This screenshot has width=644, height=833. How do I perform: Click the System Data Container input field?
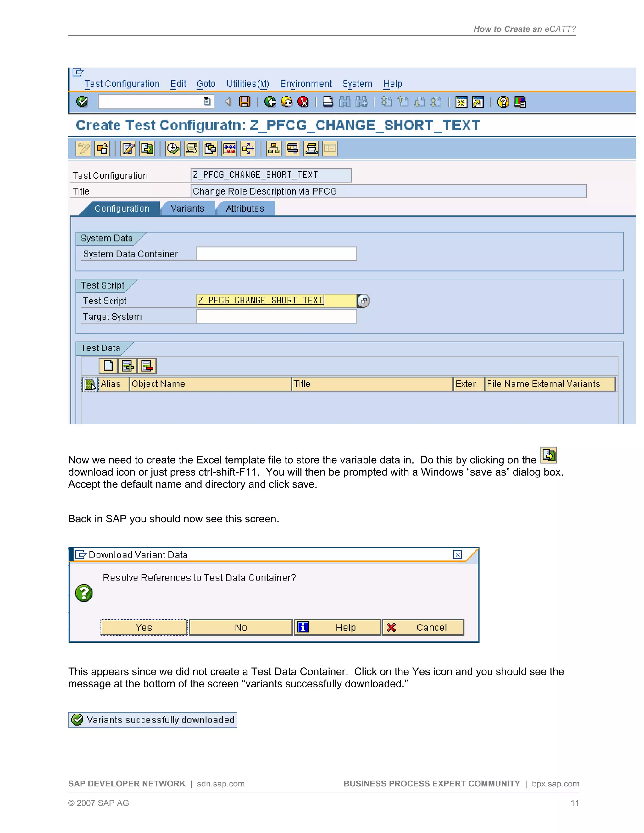tap(276, 254)
